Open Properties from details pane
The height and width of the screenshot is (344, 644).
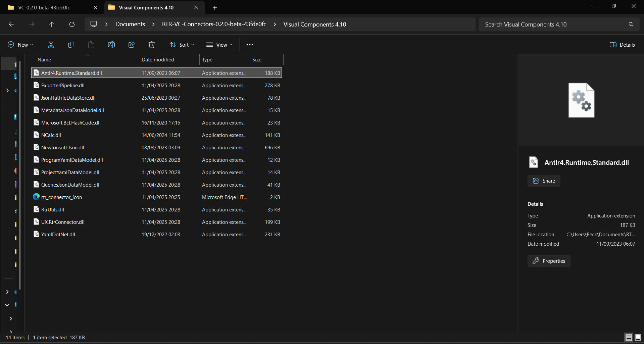[x=549, y=261]
